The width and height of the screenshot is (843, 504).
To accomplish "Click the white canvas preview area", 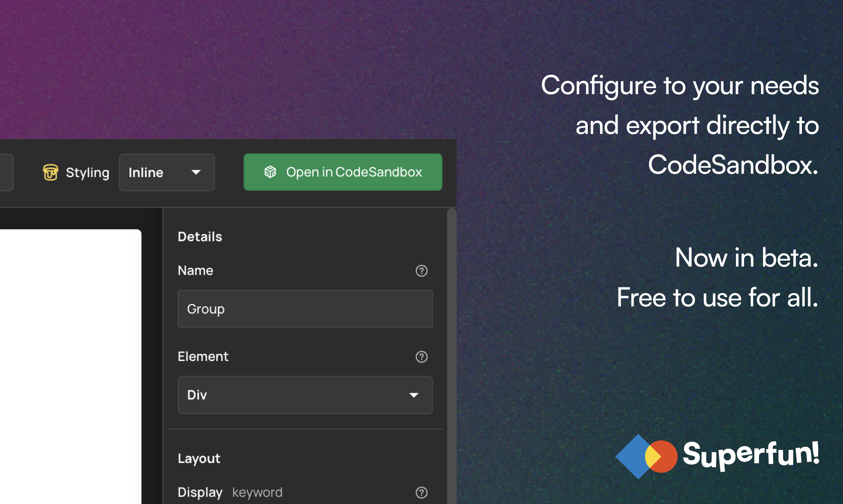I will point(70,367).
